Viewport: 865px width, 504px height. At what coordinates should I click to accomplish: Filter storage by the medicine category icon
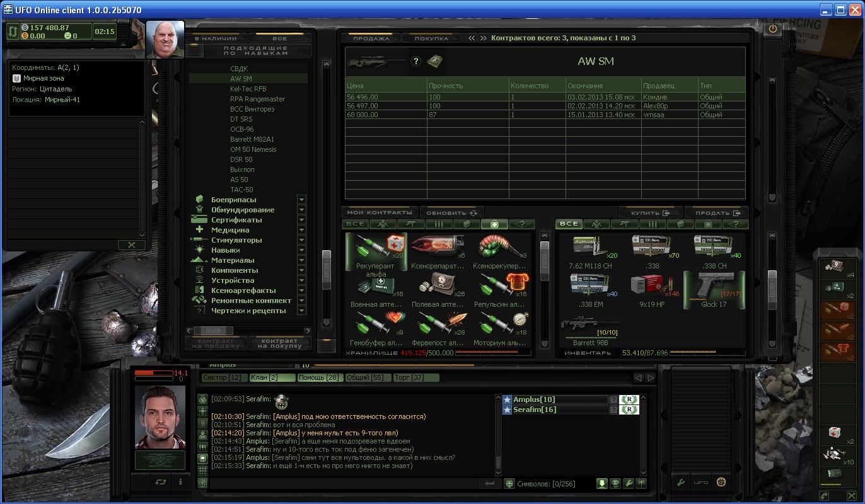[x=494, y=224]
